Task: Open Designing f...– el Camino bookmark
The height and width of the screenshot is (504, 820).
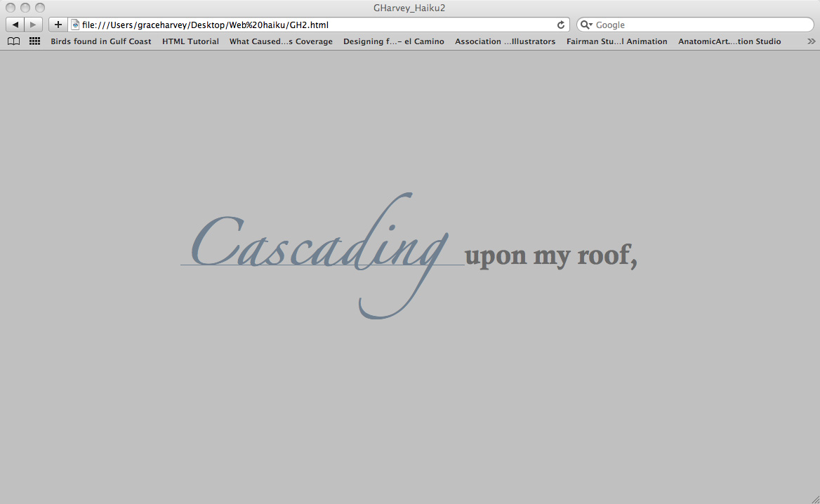Action: tap(394, 41)
